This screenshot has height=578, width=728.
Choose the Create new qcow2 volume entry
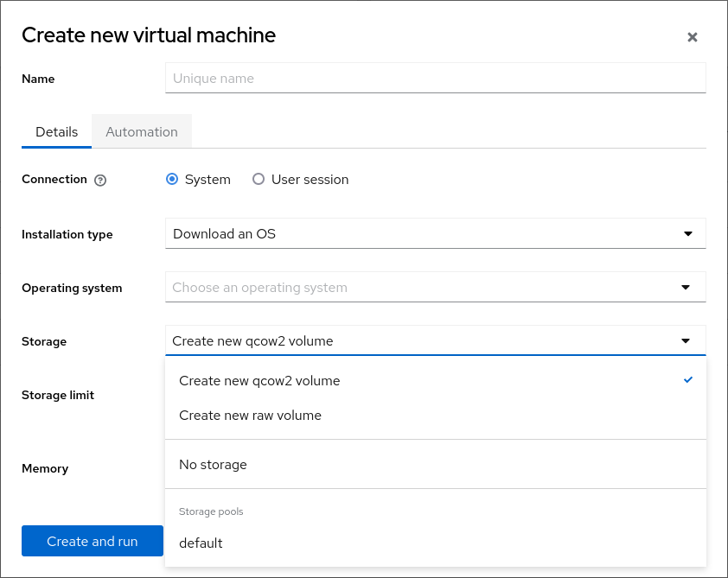[x=259, y=381]
